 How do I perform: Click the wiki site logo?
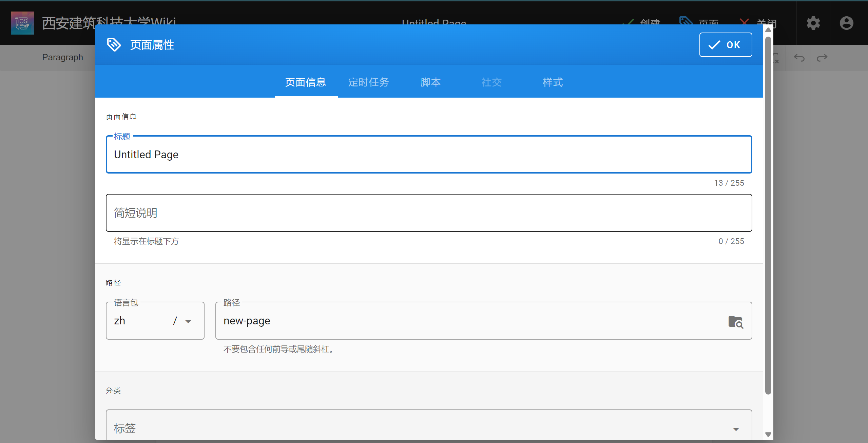(x=22, y=23)
